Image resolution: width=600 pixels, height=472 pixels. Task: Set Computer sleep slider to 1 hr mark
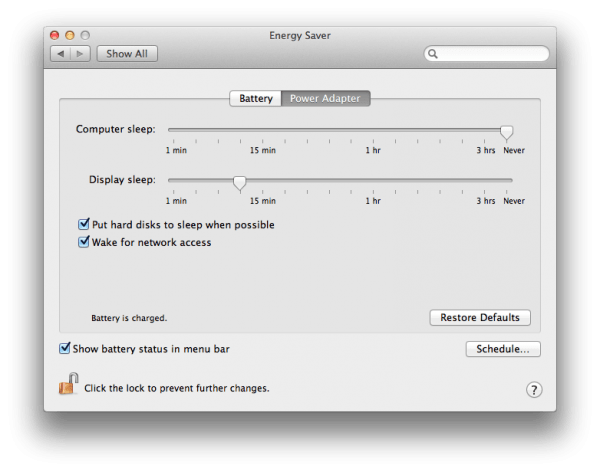[x=372, y=130]
